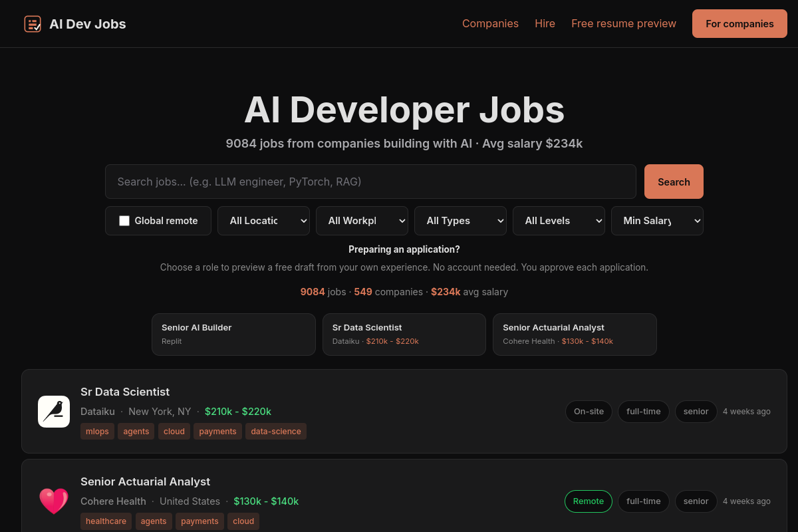Click the full-time badge on Dataiku job
This screenshot has height=532, width=798.
tap(644, 412)
